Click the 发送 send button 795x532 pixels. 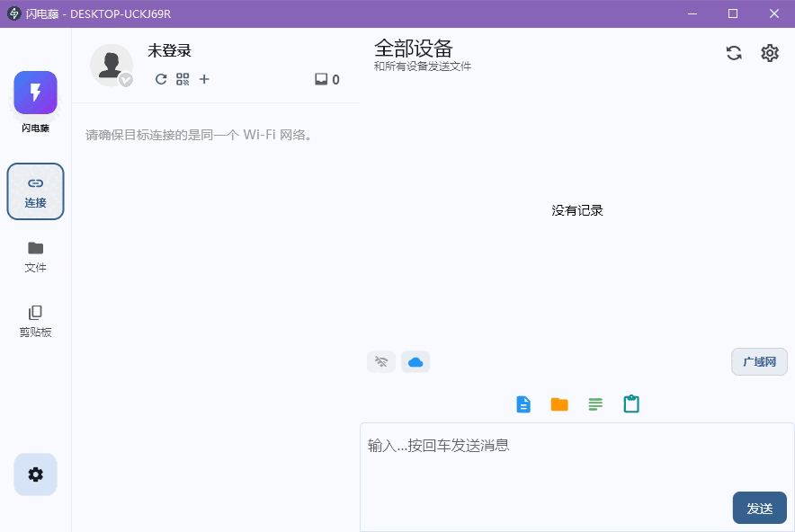pyautogui.click(x=759, y=508)
